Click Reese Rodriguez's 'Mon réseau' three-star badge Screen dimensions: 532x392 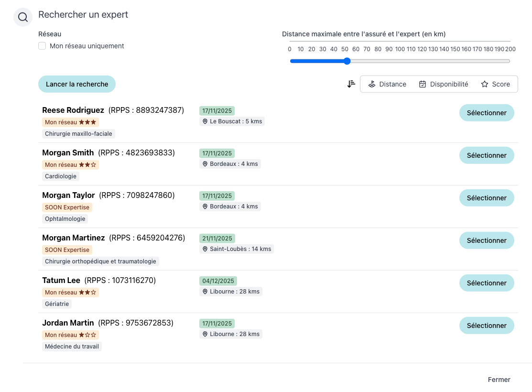[x=71, y=122]
